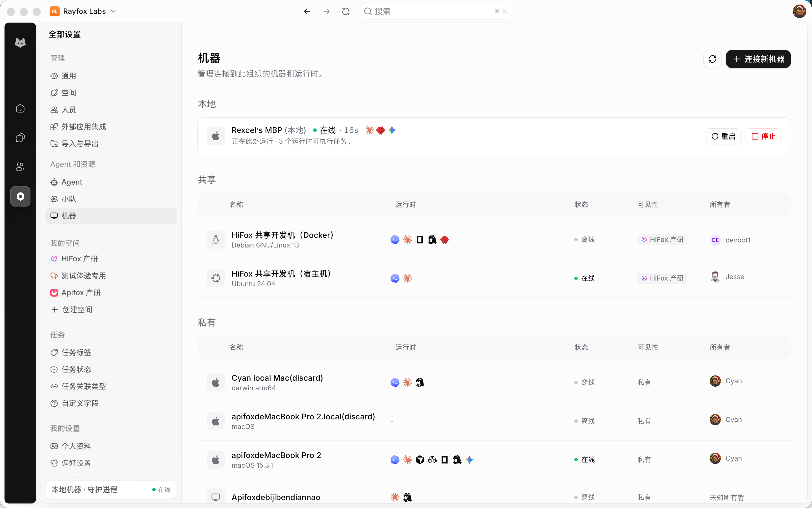812x508 pixels.
Task: Open 任务标签 task labels
Action: (111, 352)
